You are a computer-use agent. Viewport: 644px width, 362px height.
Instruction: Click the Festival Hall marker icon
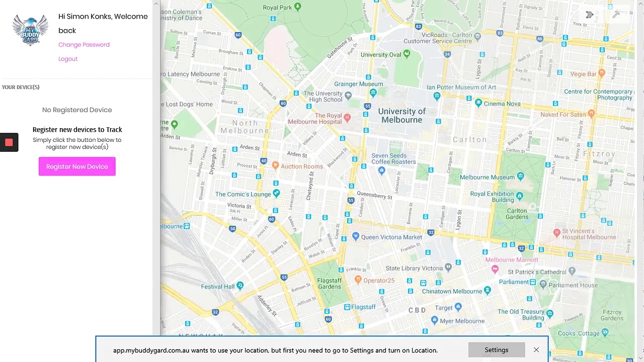(x=240, y=286)
